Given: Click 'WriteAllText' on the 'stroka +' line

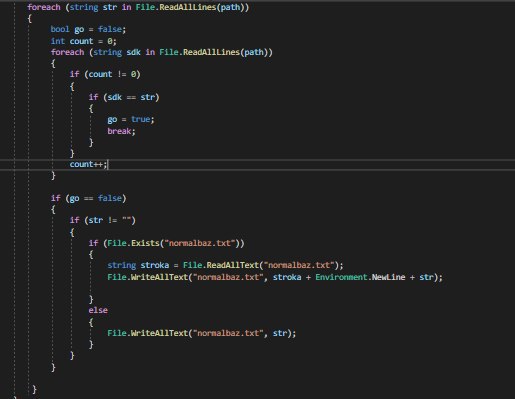Looking at the screenshot, I should (x=159, y=277).
